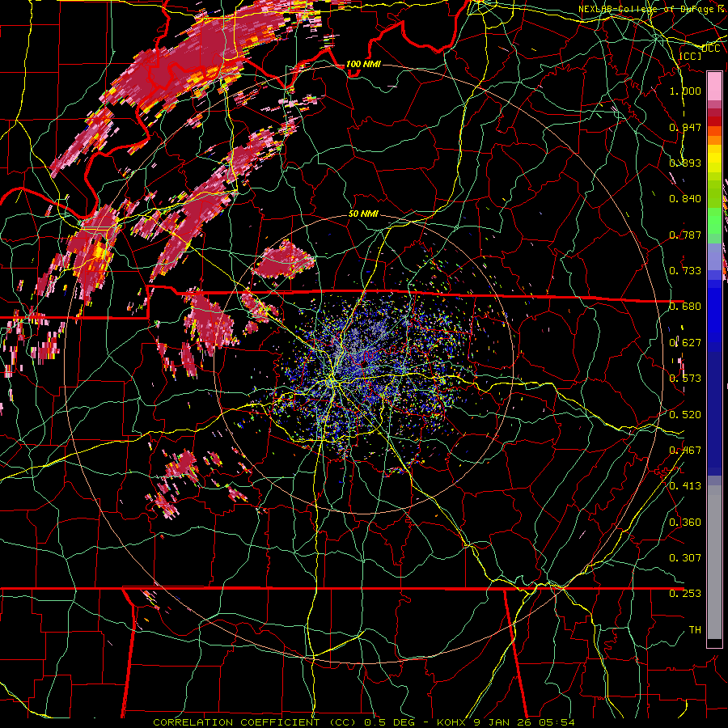Image resolution: width=728 pixels, height=728 pixels.
Task: Select the 0.467 legend value
Action: coord(685,450)
